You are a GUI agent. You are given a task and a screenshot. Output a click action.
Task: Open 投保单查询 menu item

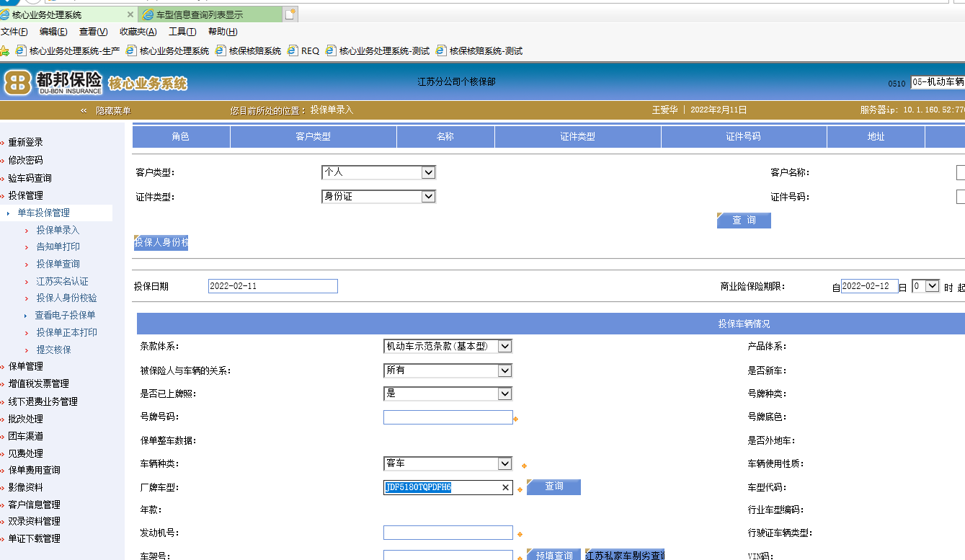coord(58,264)
